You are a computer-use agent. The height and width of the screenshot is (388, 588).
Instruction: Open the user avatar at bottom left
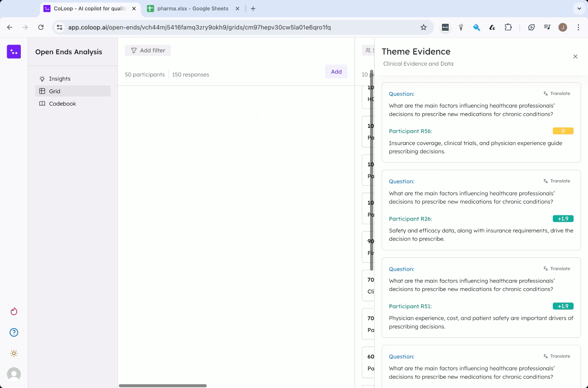[x=14, y=374]
